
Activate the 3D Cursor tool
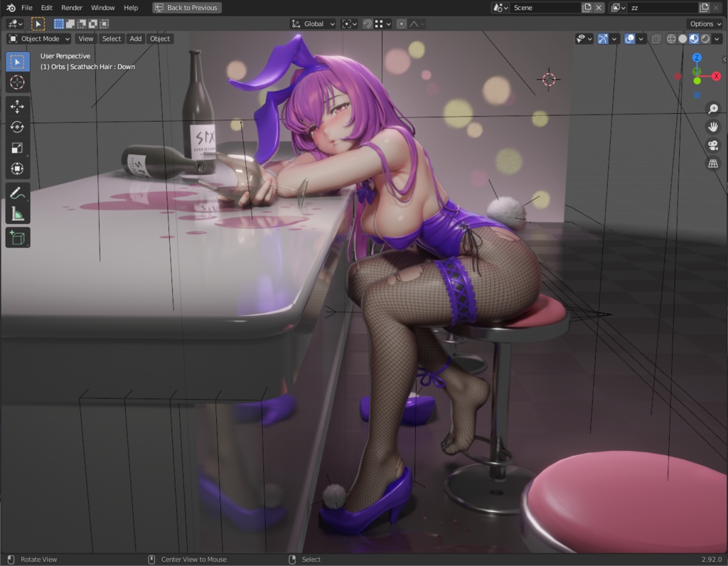tap(17, 82)
